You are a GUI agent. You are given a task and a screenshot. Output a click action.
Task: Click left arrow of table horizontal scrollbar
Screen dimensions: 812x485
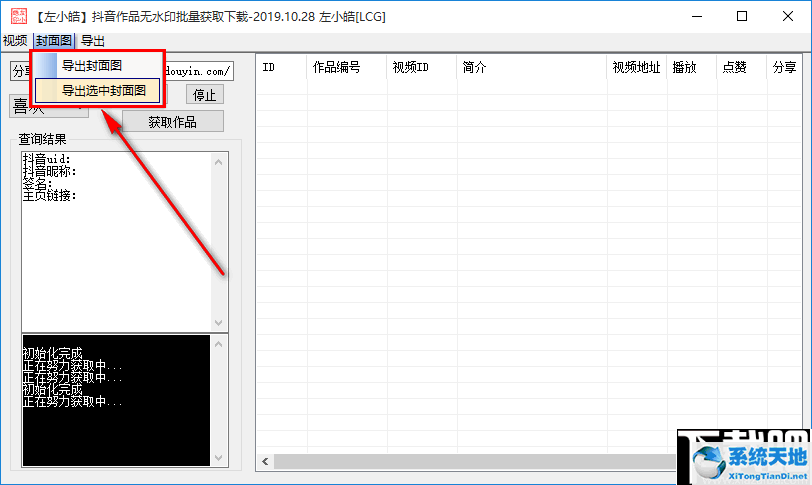(265, 461)
